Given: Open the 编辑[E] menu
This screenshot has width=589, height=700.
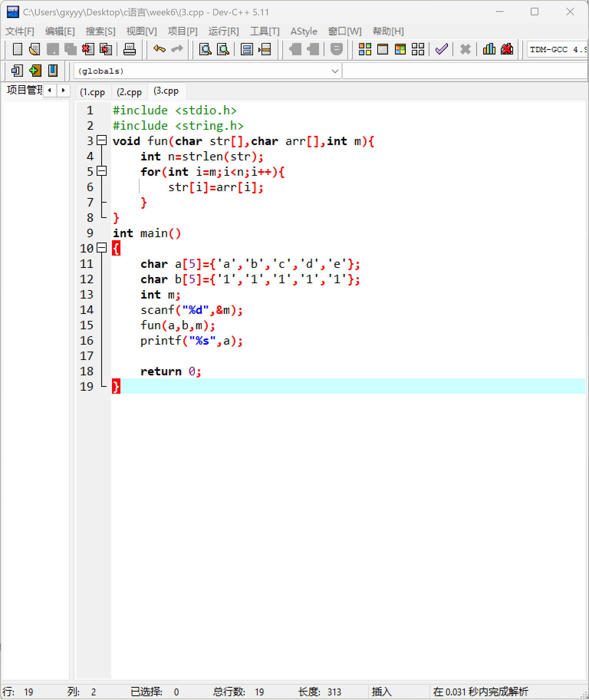Looking at the screenshot, I should (60, 31).
